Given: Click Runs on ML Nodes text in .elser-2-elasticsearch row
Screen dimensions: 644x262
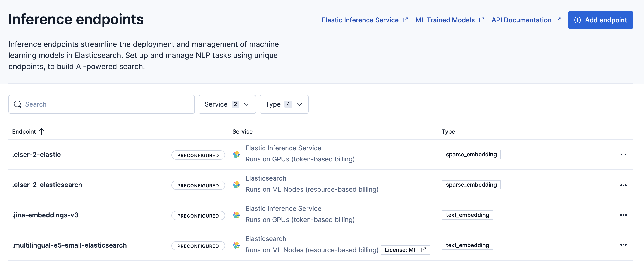Looking at the screenshot, I should (312, 189).
